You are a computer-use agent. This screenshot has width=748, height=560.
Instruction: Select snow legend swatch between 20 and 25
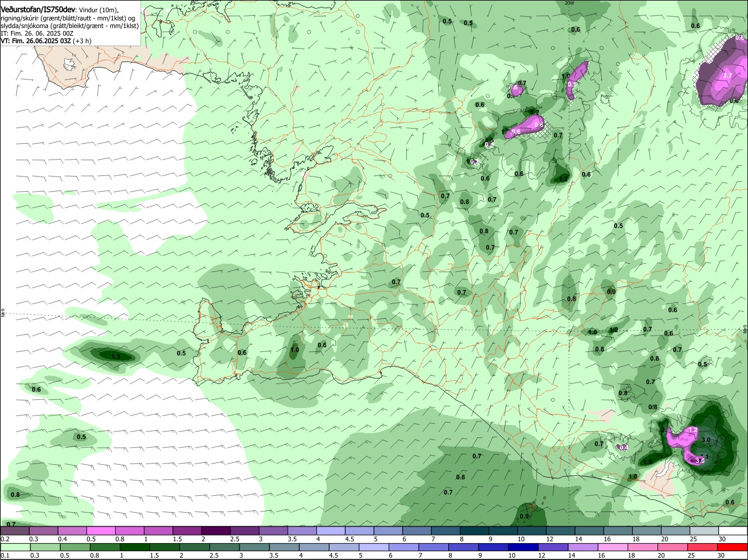pyautogui.click(x=676, y=531)
